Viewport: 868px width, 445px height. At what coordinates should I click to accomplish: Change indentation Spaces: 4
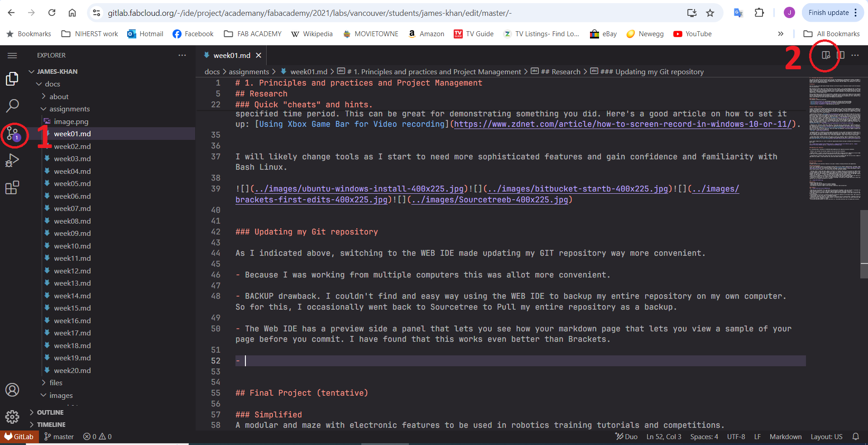pos(704,437)
